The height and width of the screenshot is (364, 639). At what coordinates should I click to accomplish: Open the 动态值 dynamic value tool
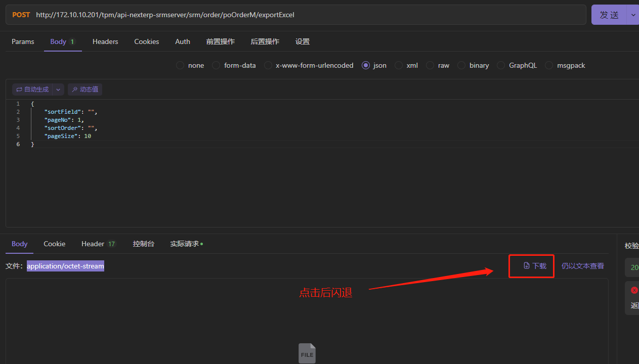(84, 89)
